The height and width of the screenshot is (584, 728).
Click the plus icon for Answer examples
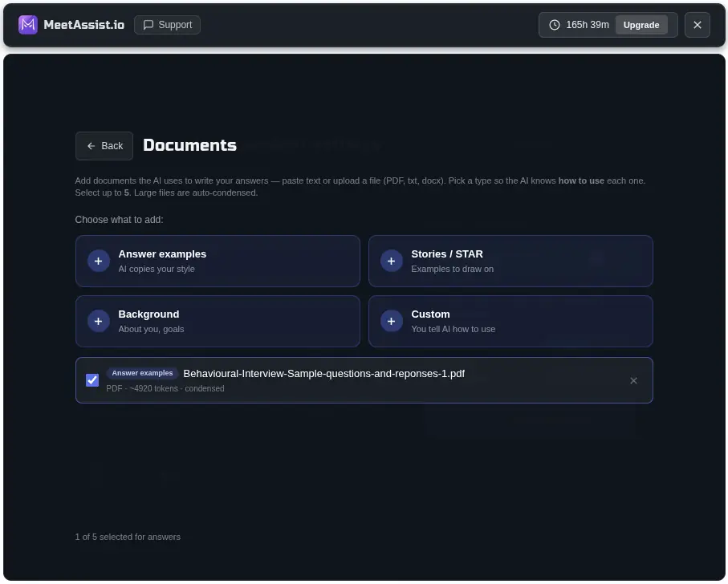(x=99, y=262)
